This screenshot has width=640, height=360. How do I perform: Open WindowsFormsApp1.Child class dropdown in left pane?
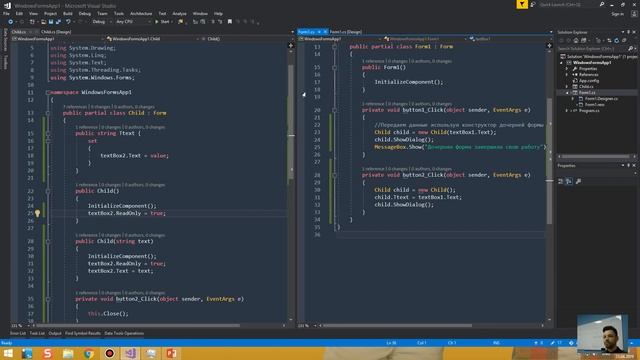[152, 39]
